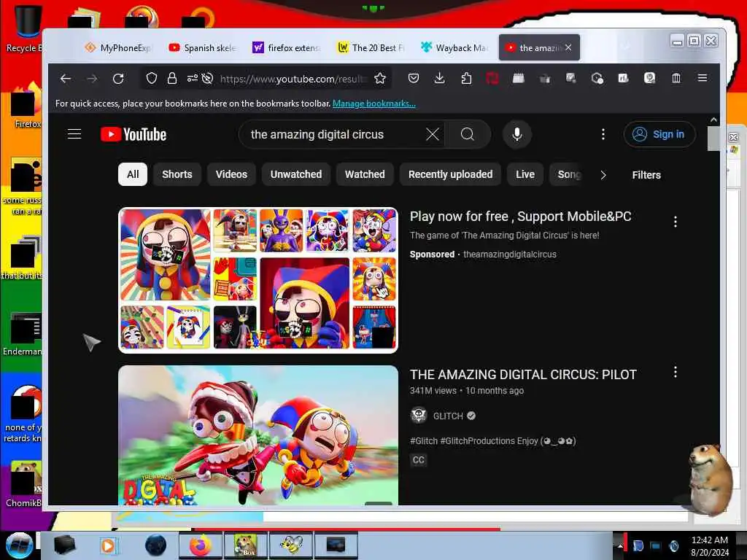This screenshot has height=560, width=747.
Task: Open the Filters panel
Action: pos(646,175)
